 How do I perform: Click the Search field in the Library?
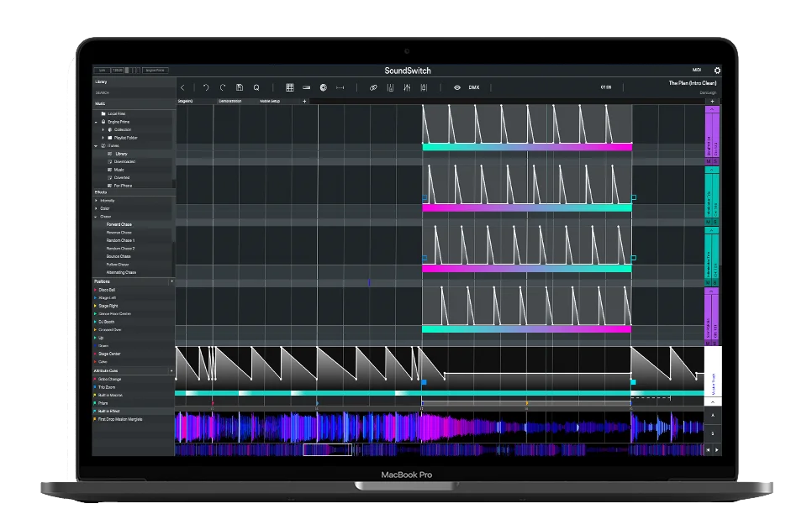coord(133,92)
